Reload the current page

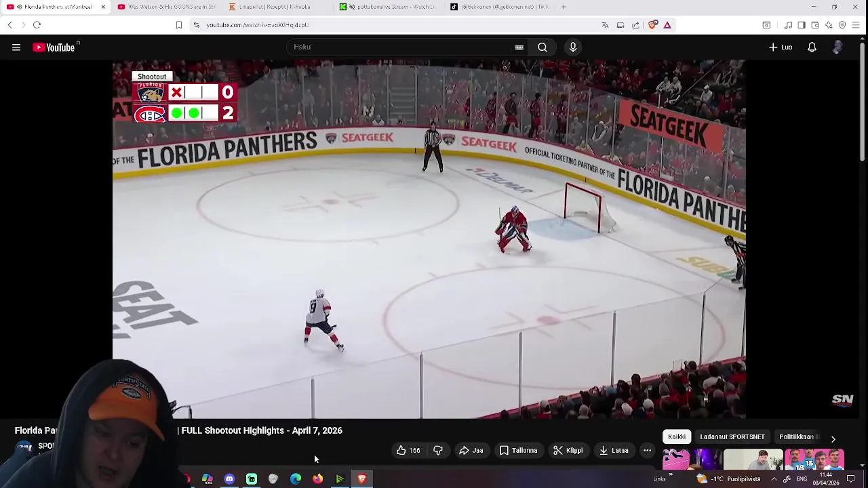click(x=37, y=25)
